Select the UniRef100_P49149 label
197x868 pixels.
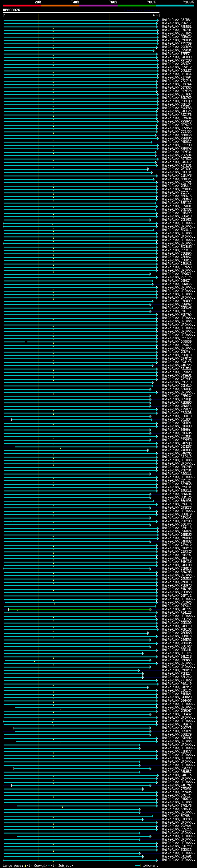coord(177,684)
